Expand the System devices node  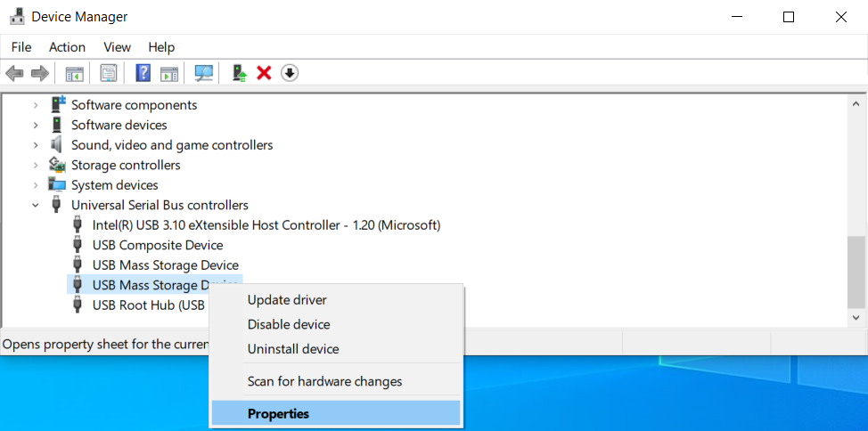(x=36, y=185)
